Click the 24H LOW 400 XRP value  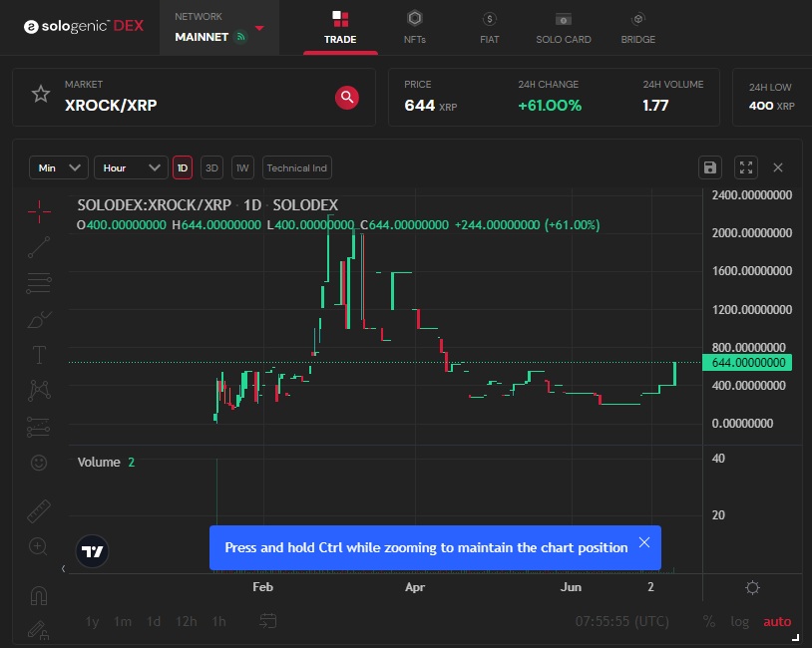(x=772, y=106)
